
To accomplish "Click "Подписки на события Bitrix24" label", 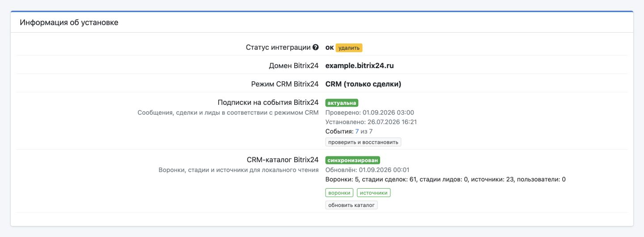I will 268,102.
